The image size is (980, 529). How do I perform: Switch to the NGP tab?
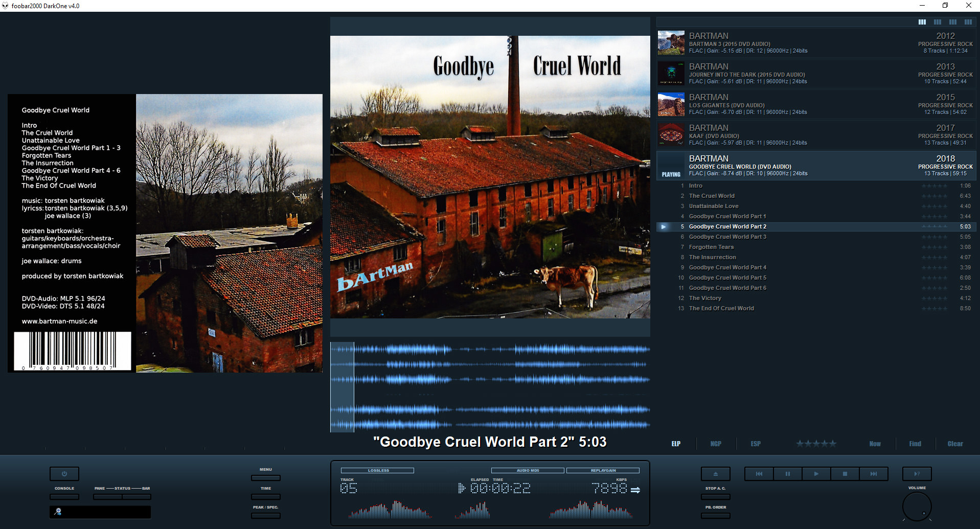[716, 444]
